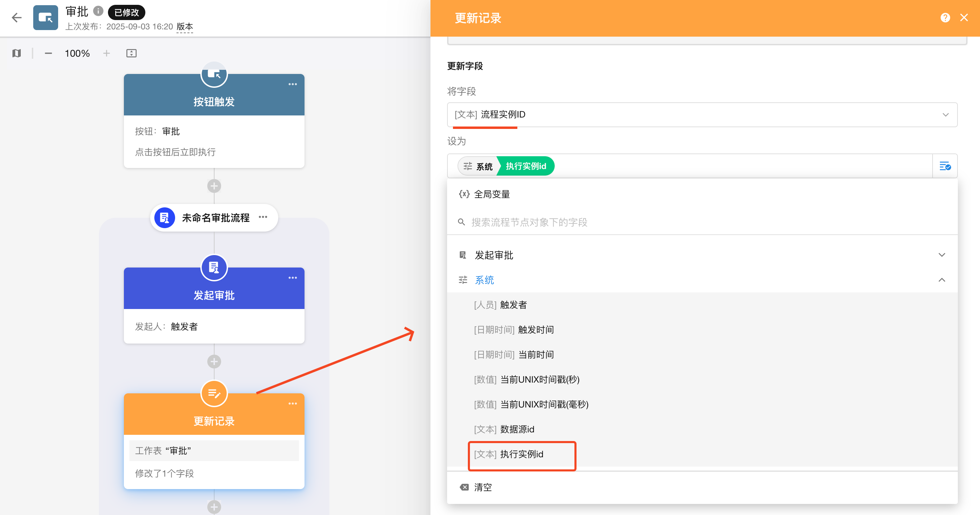Open the help question mark icon
The height and width of the screenshot is (515, 980).
(x=945, y=18)
